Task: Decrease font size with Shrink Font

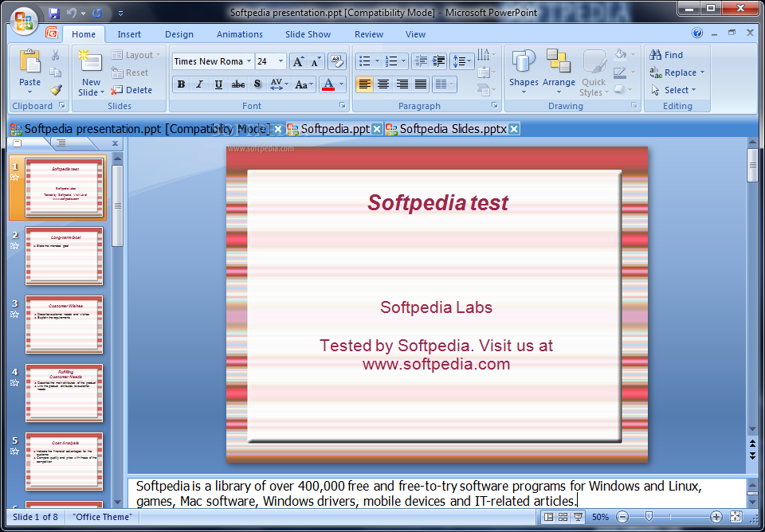Action: (x=316, y=61)
